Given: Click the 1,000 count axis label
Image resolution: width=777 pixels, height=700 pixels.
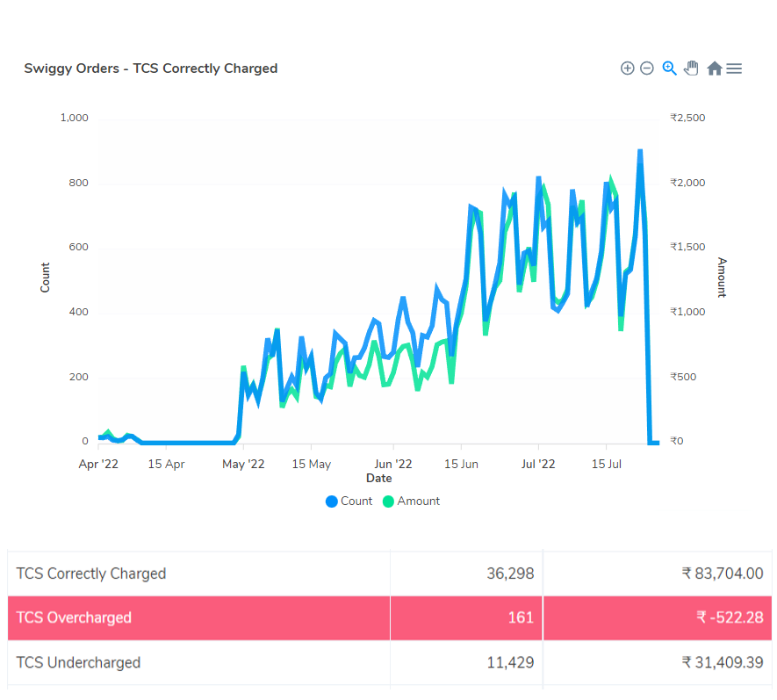Looking at the screenshot, I should pos(75,118).
